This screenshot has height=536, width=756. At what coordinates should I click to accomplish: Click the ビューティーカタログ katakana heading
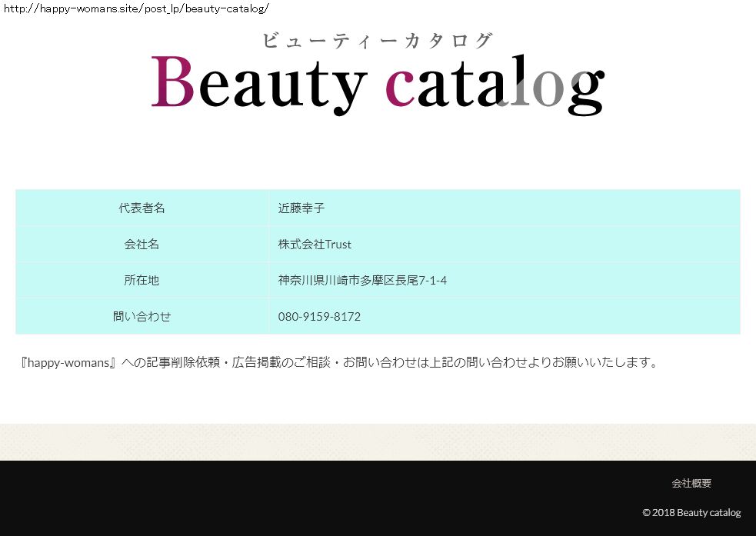[x=377, y=41]
